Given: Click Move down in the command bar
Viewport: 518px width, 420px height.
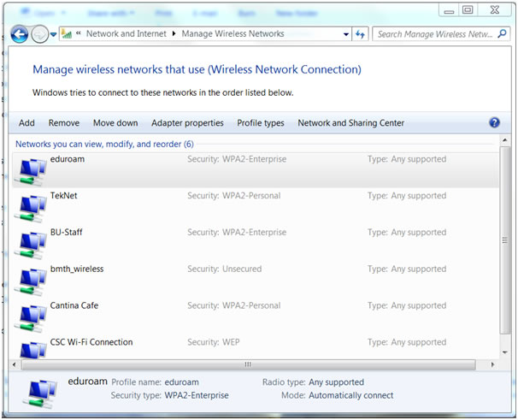Looking at the screenshot, I should click(115, 123).
